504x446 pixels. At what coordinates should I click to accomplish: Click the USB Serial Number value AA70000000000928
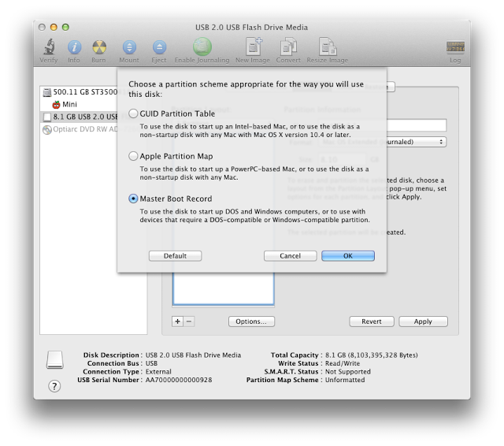(179, 380)
